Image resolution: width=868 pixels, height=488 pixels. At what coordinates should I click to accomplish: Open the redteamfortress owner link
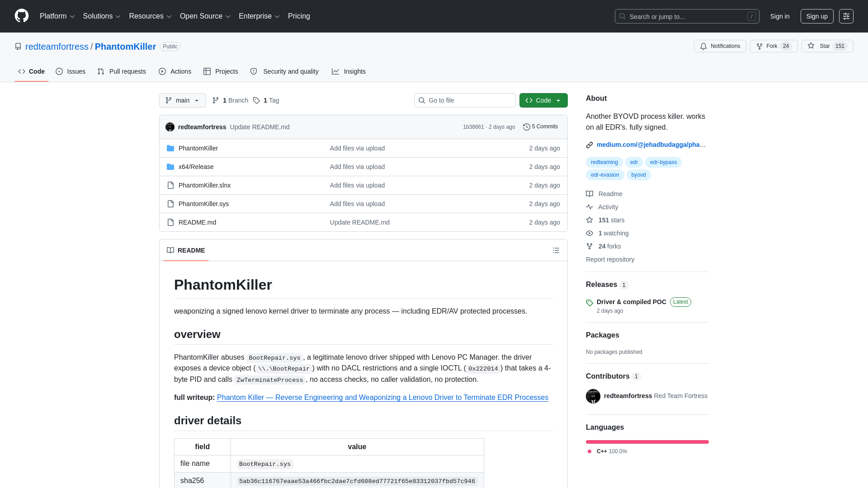click(x=57, y=47)
